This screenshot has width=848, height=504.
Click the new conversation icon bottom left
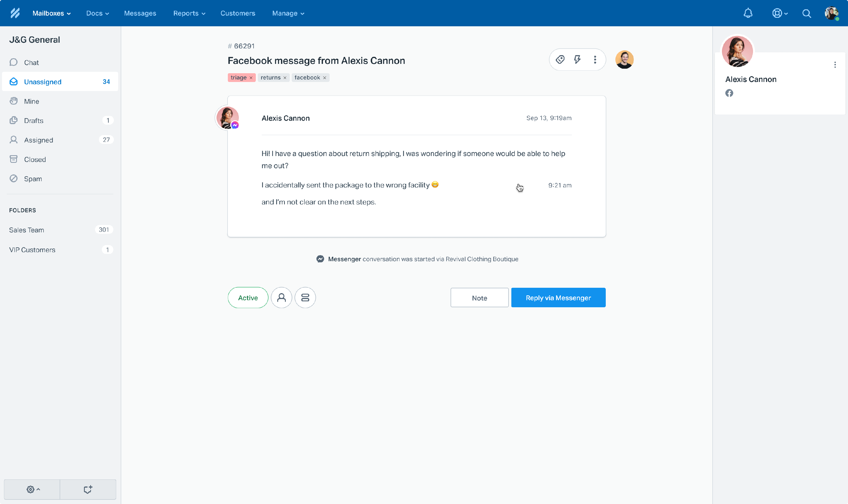pos(88,489)
